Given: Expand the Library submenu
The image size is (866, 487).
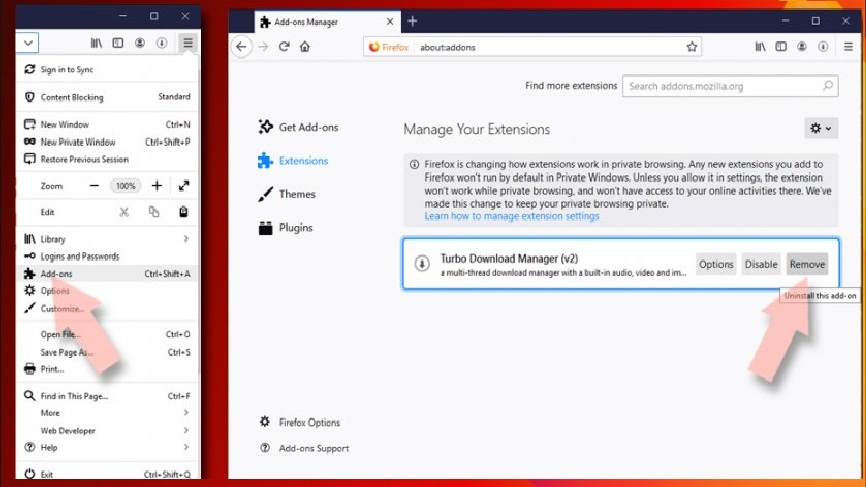Looking at the screenshot, I should tap(186, 239).
